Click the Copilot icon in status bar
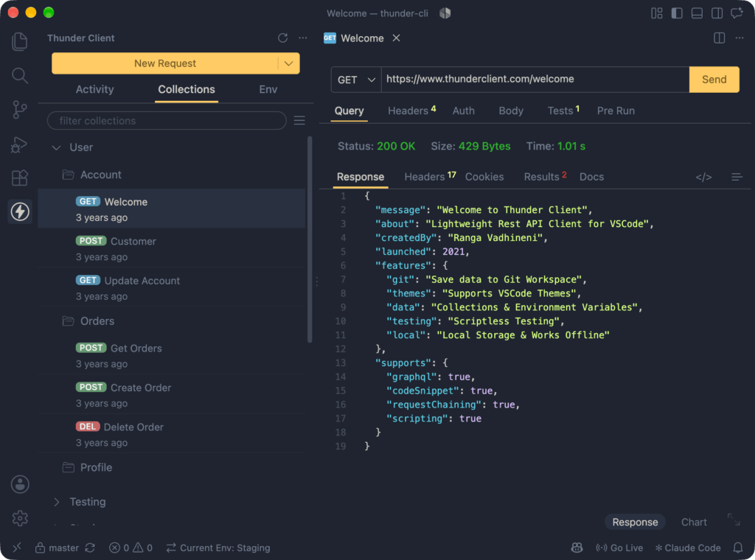Image resolution: width=755 pixels, height=560 pixels. pos(577,547)
